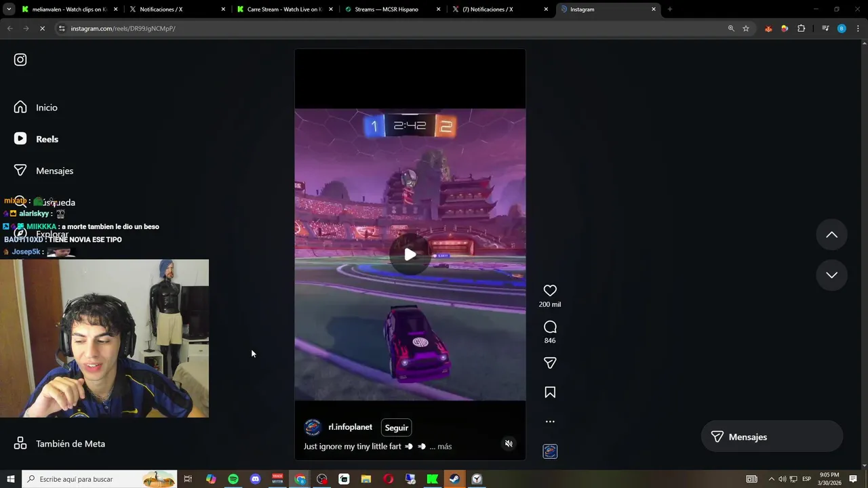Go to the previous reel with the up chevron
The width and height of the screenshot is (868, 488).
(831, 235)
